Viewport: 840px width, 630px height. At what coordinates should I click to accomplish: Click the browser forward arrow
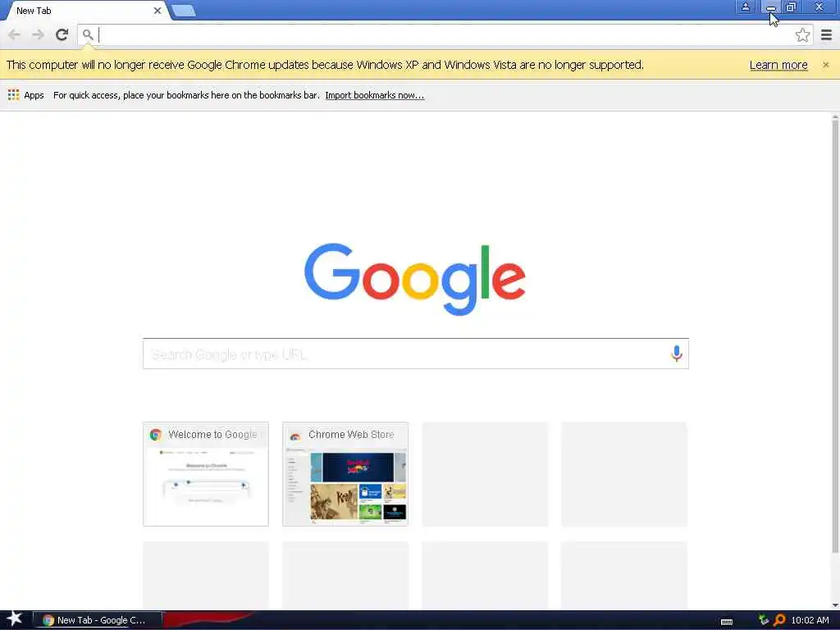pos(38,34)
